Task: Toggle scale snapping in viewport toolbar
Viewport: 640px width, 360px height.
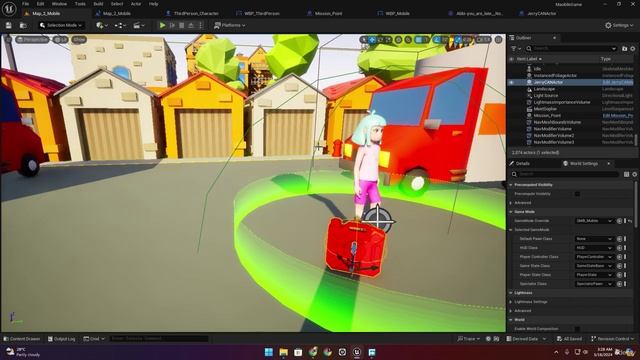Action: pos(458,40)
